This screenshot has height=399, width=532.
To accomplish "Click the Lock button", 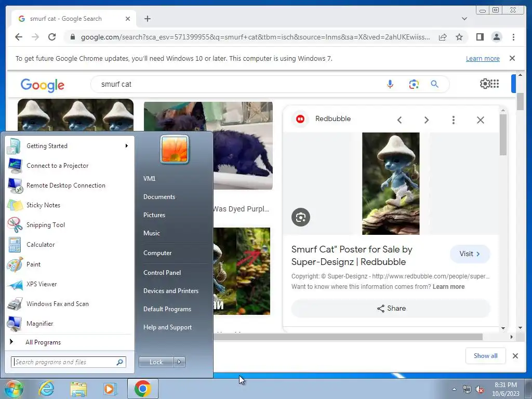I will 156,362.
